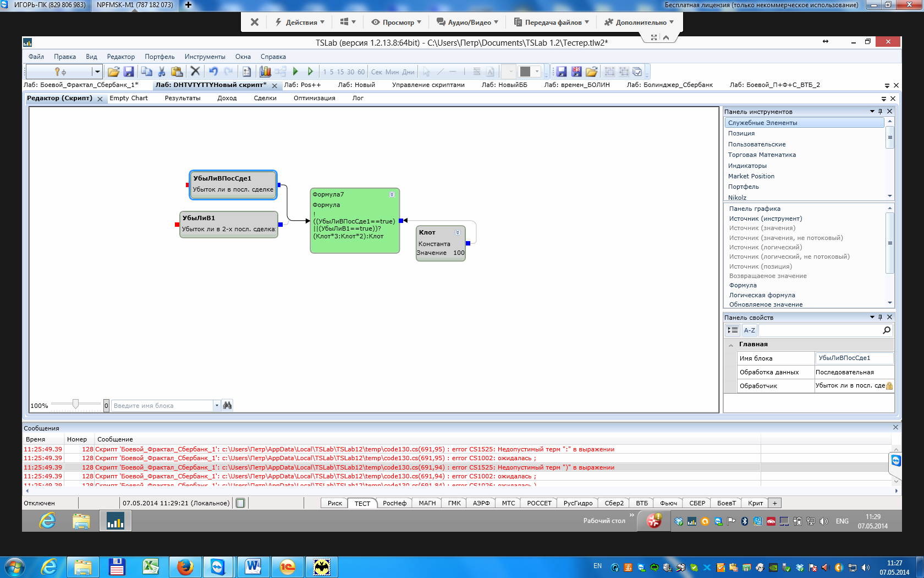Click the Save icon in the toolbar
Image resolution: width=924 pixels, height=578 pixels.
point(129,72)
